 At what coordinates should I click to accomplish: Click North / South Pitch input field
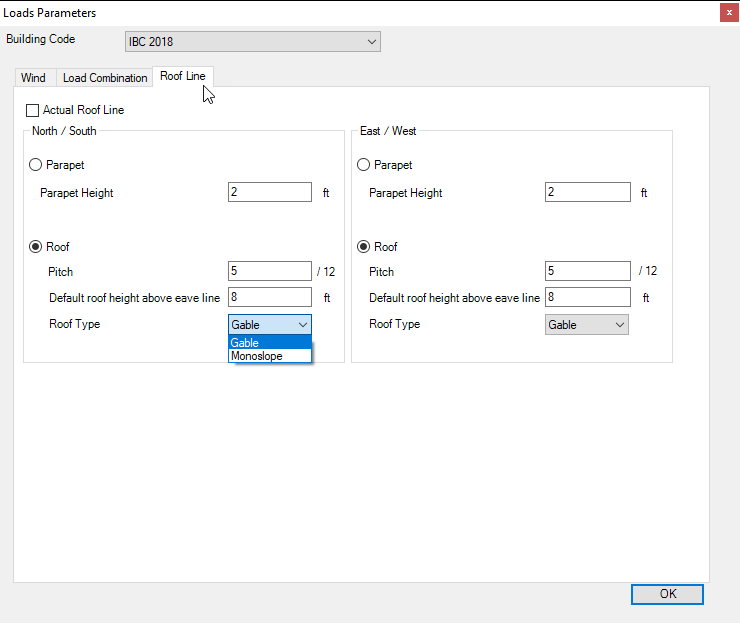[270, 271]
